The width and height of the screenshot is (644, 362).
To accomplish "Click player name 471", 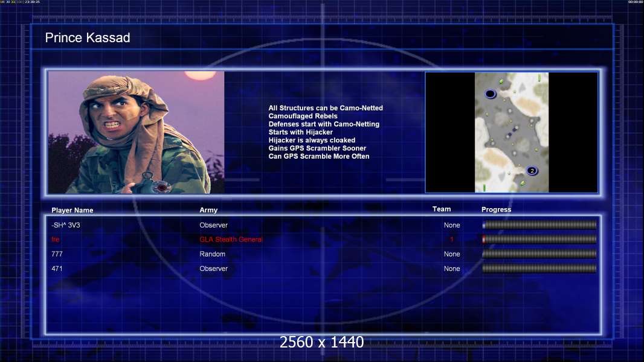I will tap(57, 268).
